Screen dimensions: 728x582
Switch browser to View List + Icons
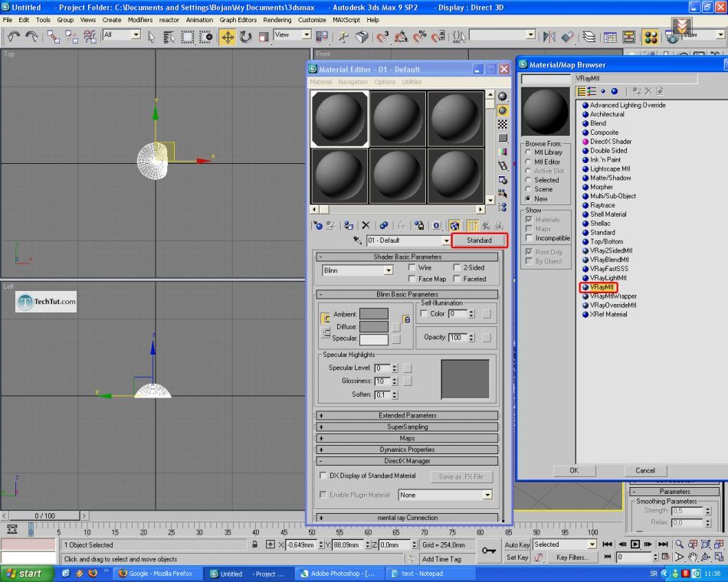[x=592, y=91]
